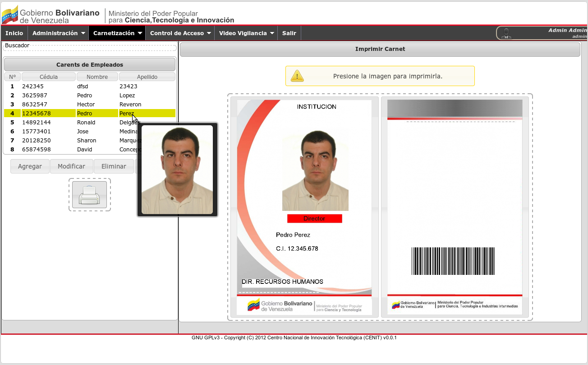Click the Buscador panel label
Screen dimensions: 588x365
(17, 45)
